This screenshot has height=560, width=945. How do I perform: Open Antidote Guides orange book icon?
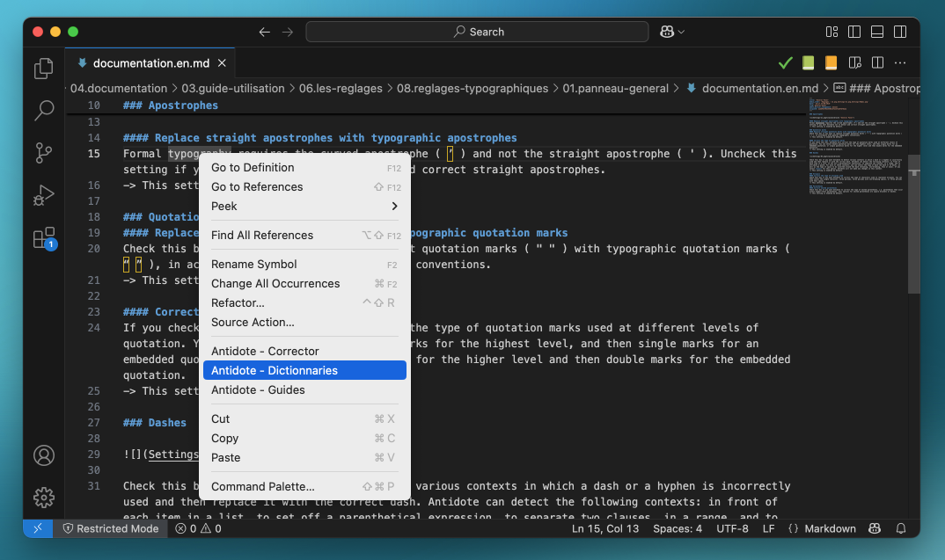(831, 63)
